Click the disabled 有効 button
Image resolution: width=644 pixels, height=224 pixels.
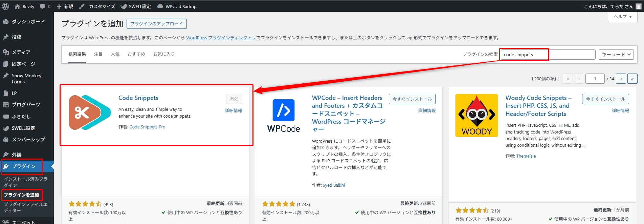(234, 99)
